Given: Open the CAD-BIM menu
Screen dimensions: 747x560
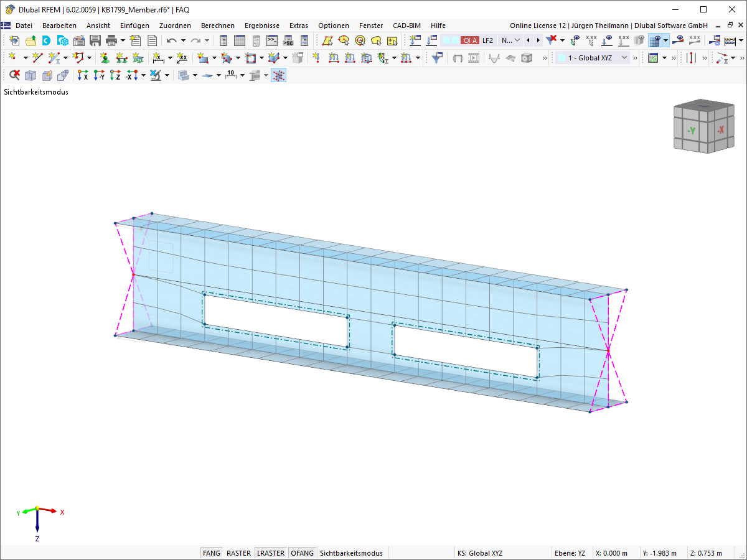Looking at the screenshot, I should point(406,26).
